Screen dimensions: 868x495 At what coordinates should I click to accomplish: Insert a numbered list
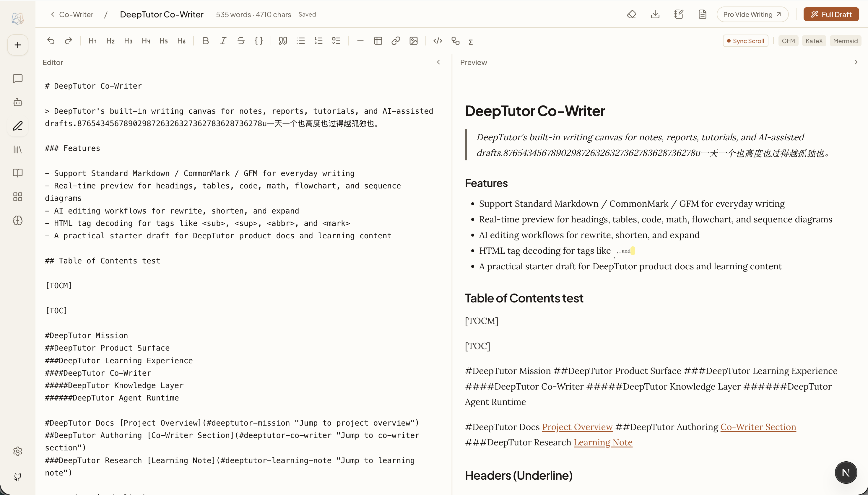318,41
